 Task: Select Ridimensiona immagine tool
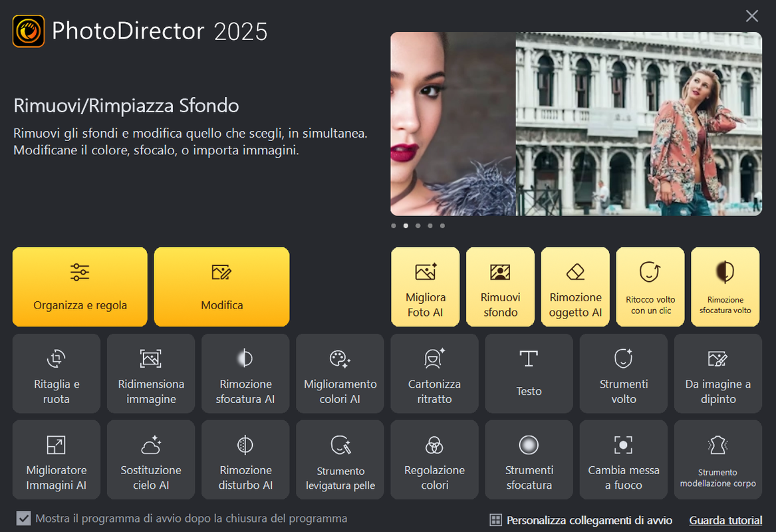pos(151,373)
